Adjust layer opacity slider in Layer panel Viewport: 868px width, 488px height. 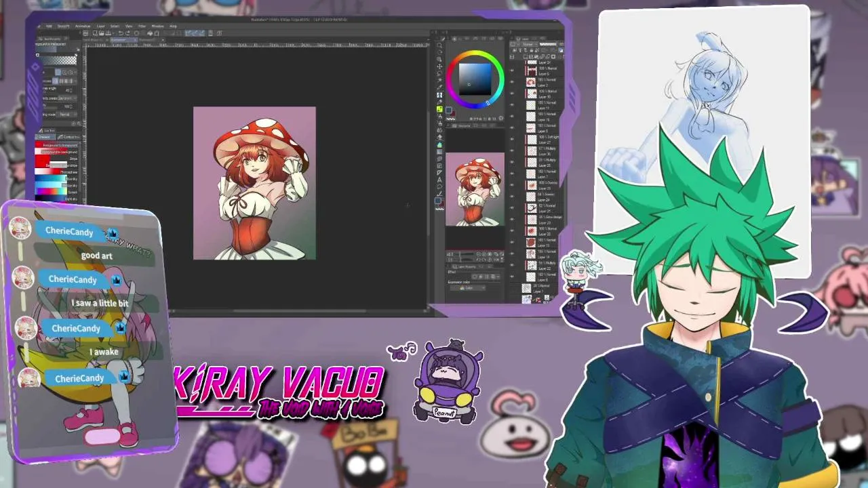[x=548, y=45]
